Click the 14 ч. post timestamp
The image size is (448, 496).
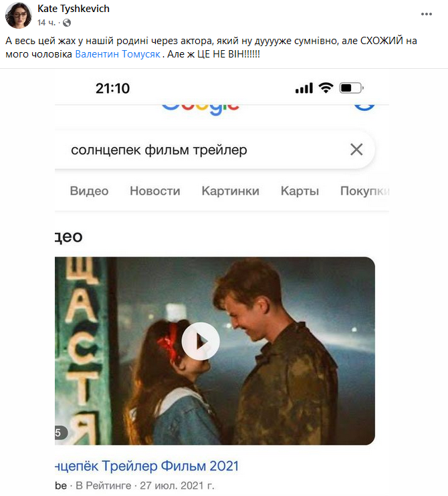(x=46, y=23)
